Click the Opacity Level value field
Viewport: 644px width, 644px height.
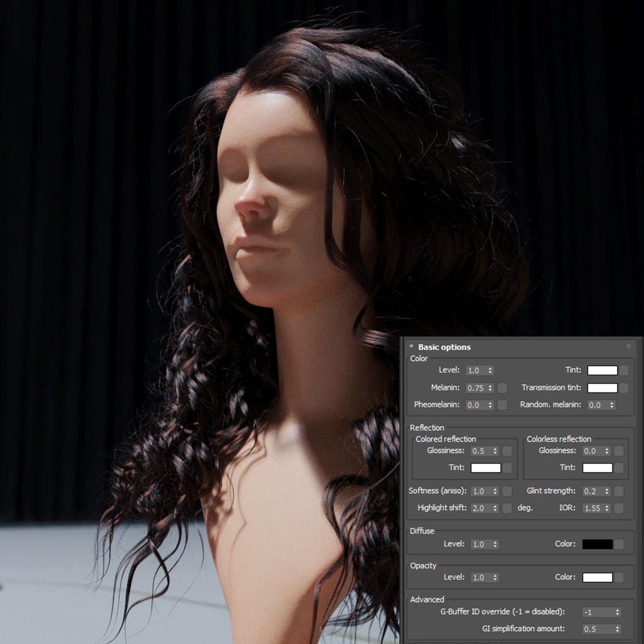(481, 577)
